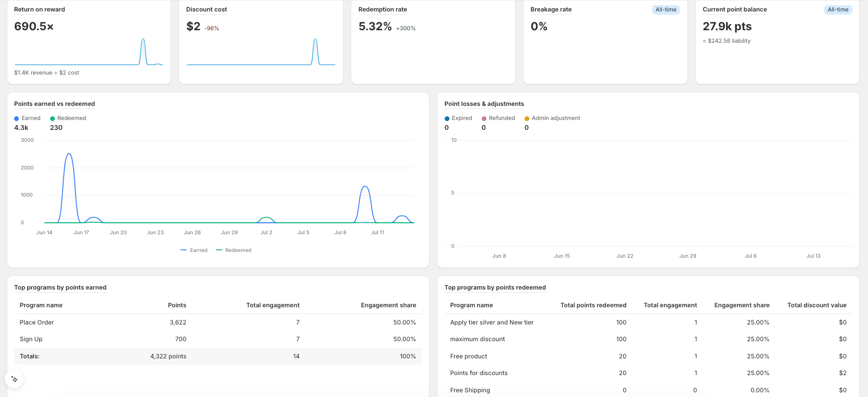Click the Jun 14 earned peak on chart
This screenshot has width=868, height=397.
[69, 154]
